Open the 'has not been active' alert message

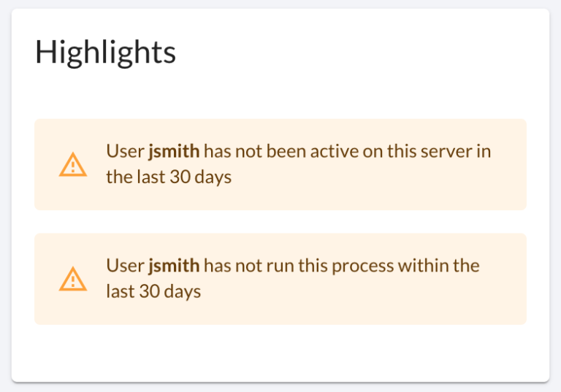[280, 164]
